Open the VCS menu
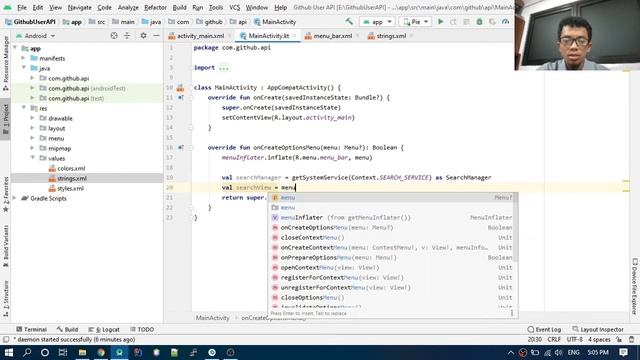The image size is (640, 360). pos(234,7)
